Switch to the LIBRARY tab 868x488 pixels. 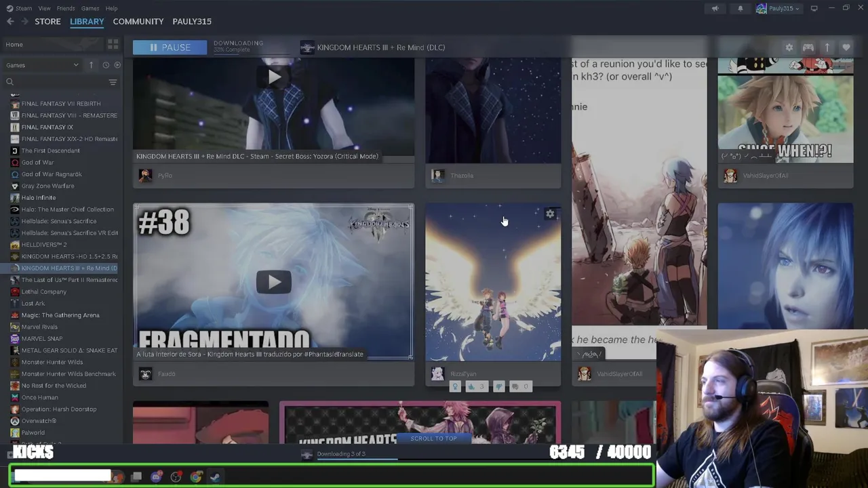pyautogui.click(x=87, y=22)
